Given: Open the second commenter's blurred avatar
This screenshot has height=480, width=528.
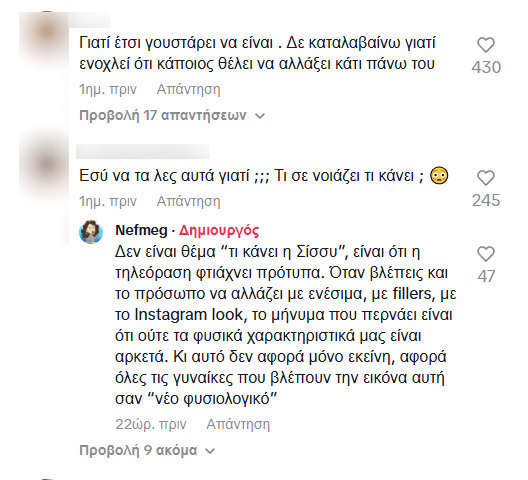Looking at the screenshot, I should [44, 165].
